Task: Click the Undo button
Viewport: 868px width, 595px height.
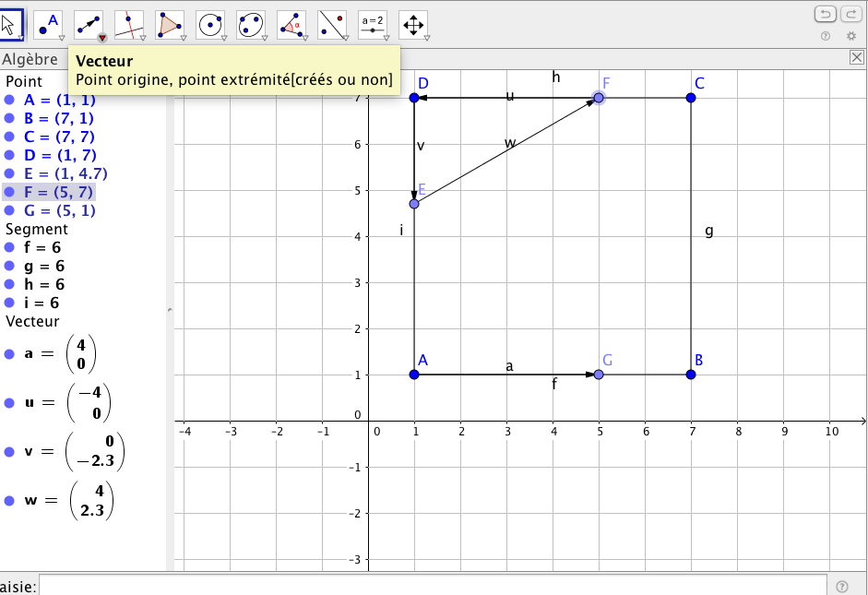Action: pos(825,14)
